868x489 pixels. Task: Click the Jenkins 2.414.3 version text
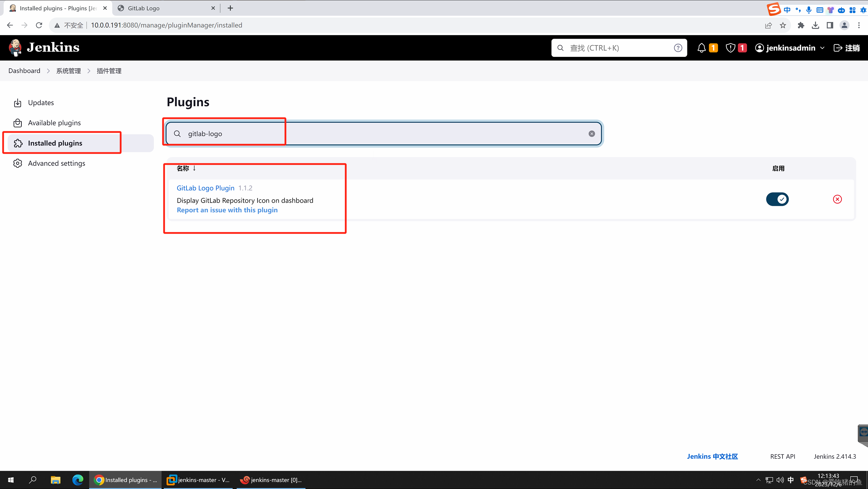[x=835, y=456]
